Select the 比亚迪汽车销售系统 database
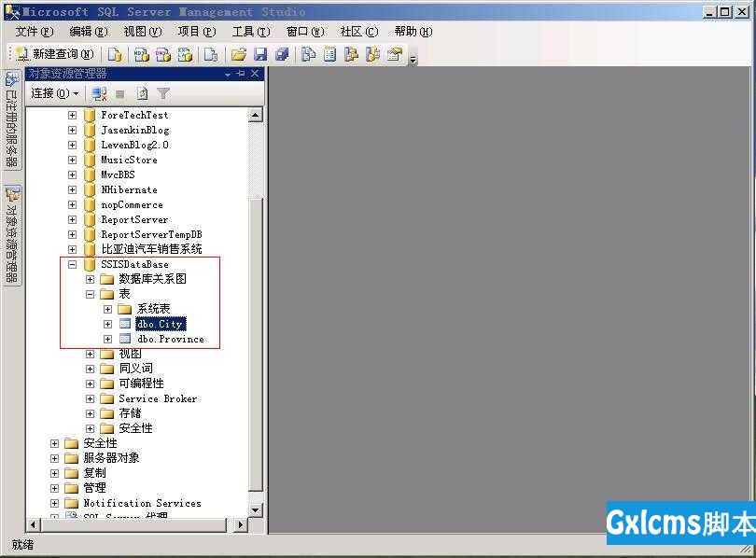This screenshot has width=756, height=558. pyautogui.click(x=151, y=249)
